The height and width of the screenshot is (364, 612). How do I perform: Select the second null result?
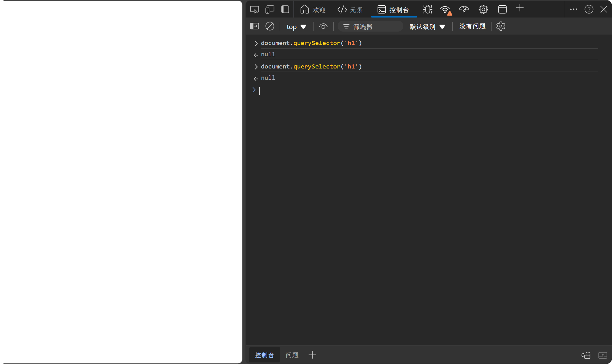point(268,78)
